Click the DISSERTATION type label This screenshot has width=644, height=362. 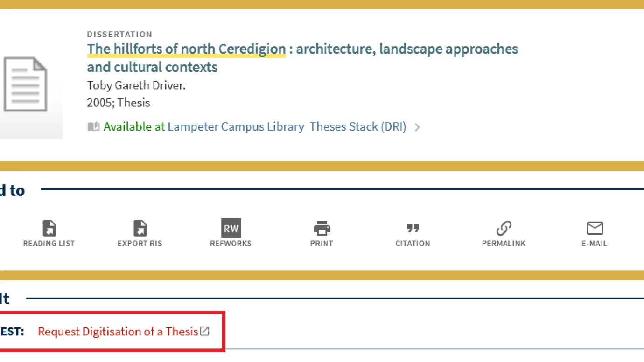tap(119, 35)
